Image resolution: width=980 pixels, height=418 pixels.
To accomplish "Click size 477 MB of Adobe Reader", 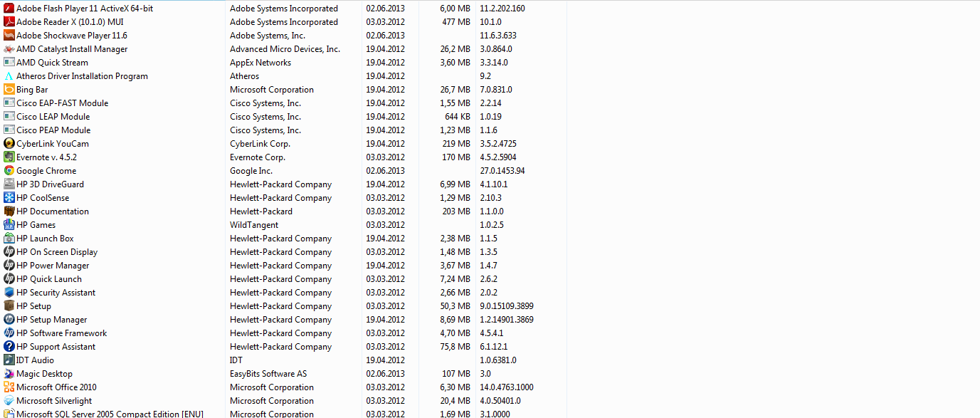I will pyautogui.click(x=456, y=22).
